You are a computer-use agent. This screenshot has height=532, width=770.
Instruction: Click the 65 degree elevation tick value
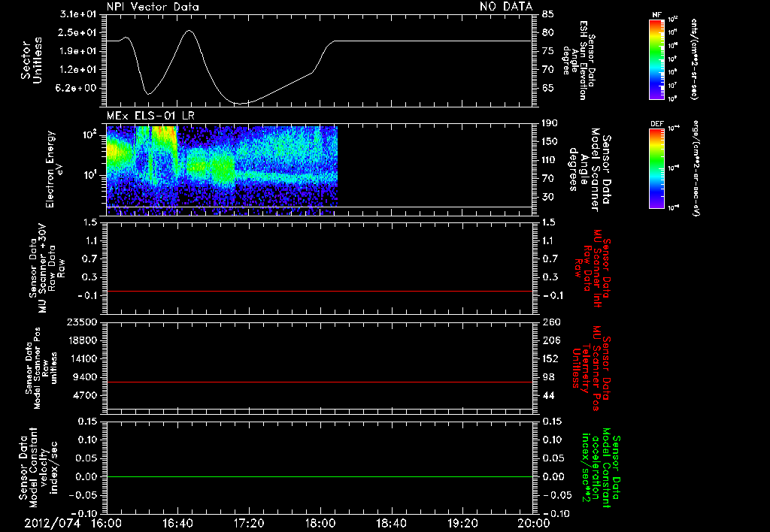(548, 89)
